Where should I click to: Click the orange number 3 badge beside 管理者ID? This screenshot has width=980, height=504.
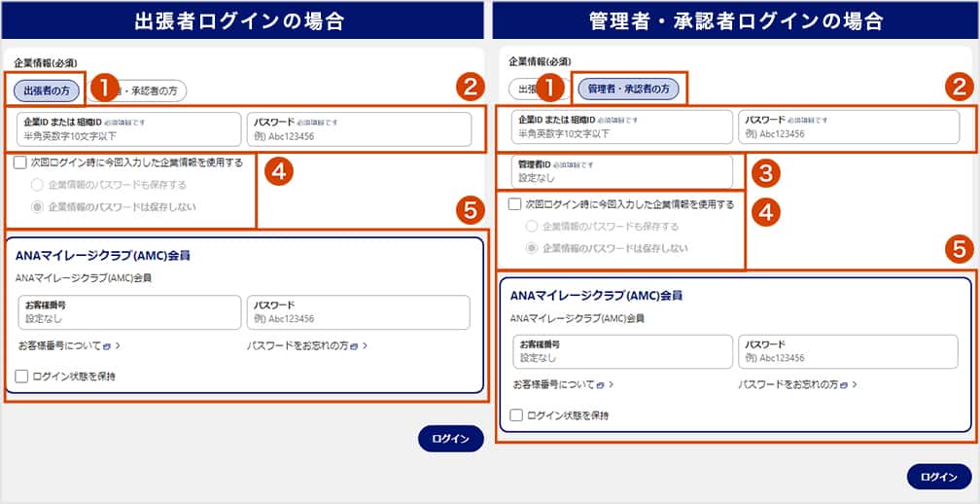(x=767, y=173)
